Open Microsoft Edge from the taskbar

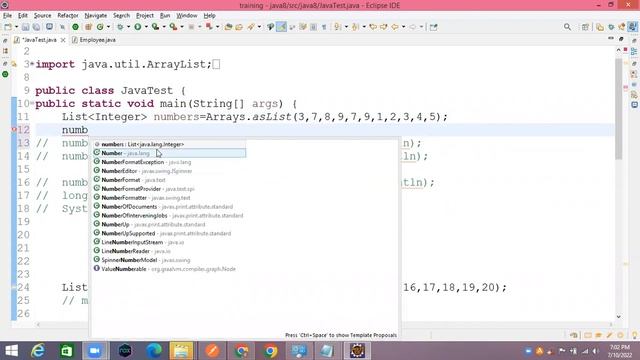[x=154, y=351]
